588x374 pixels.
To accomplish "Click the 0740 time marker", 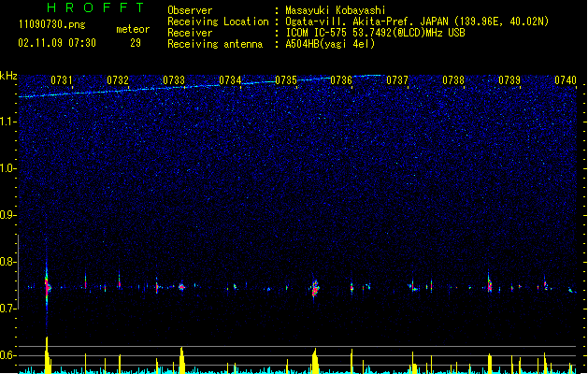I will 566,80.
